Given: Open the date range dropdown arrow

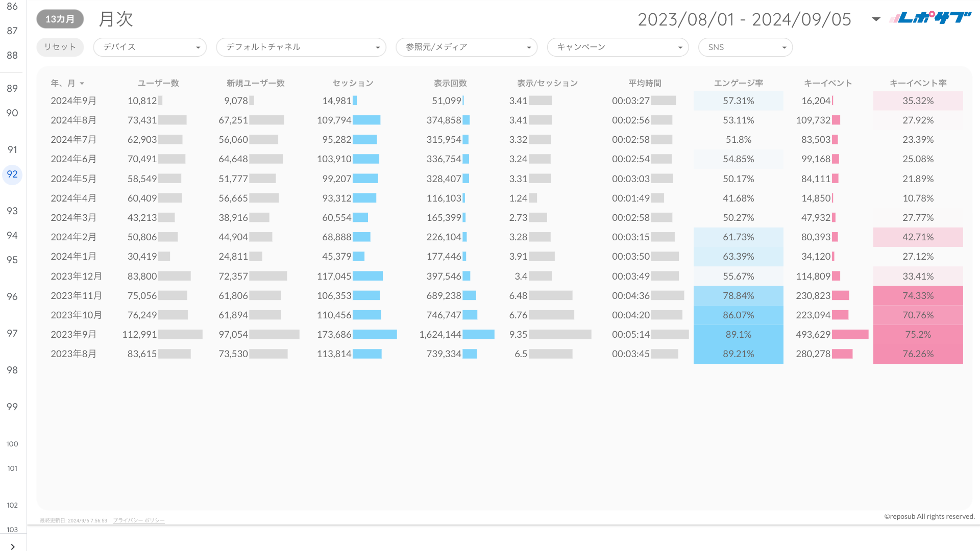Looking at the screenshot, I should 876,19.
